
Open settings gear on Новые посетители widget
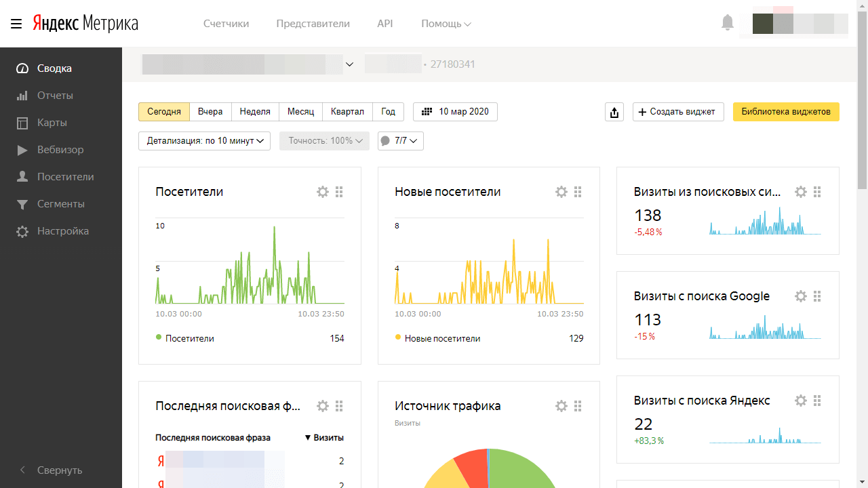coord(561,192)
